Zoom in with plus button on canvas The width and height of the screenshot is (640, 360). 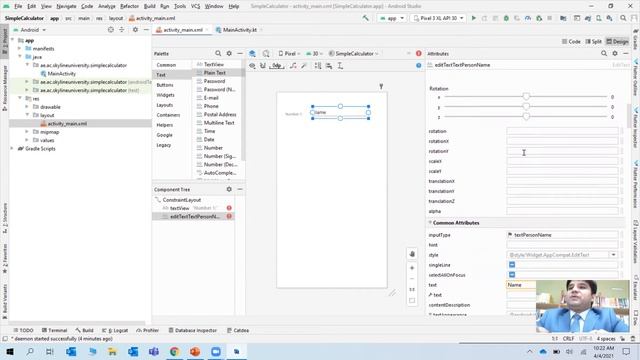pyautogui.click(x=412, y=268)
